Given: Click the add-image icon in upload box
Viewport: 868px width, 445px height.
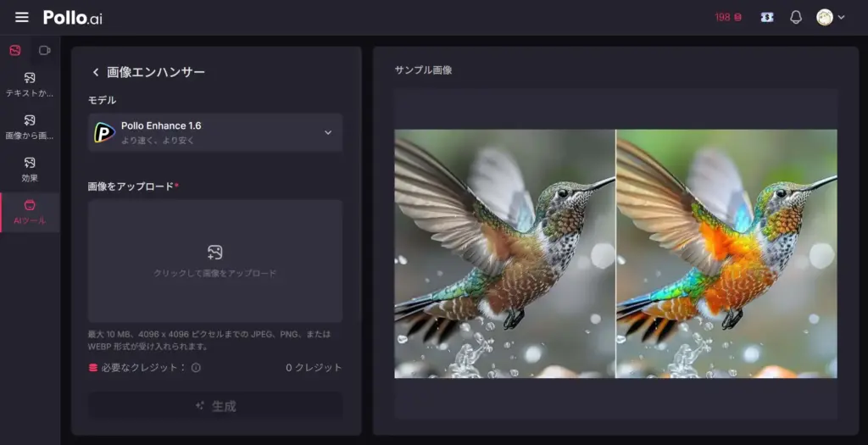Looking at the screenshot, I should tap(214, 253).
